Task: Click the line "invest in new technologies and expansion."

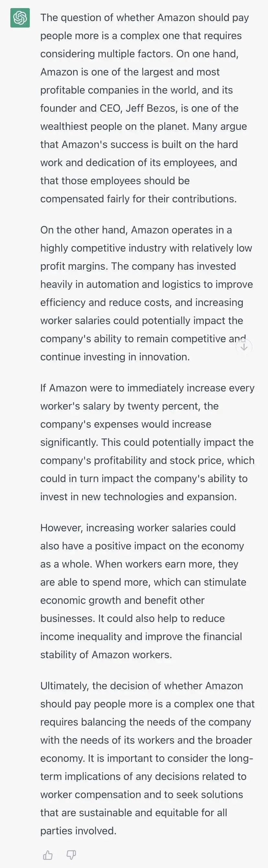Action: pyautogui.click(x=139, y=497)
